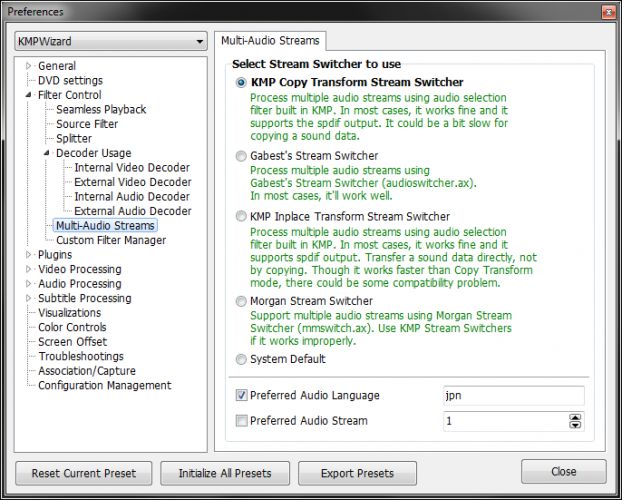The image size is (622, 500).
Task: Select the Subtitle Processing label
Action: tap(84, 298)
